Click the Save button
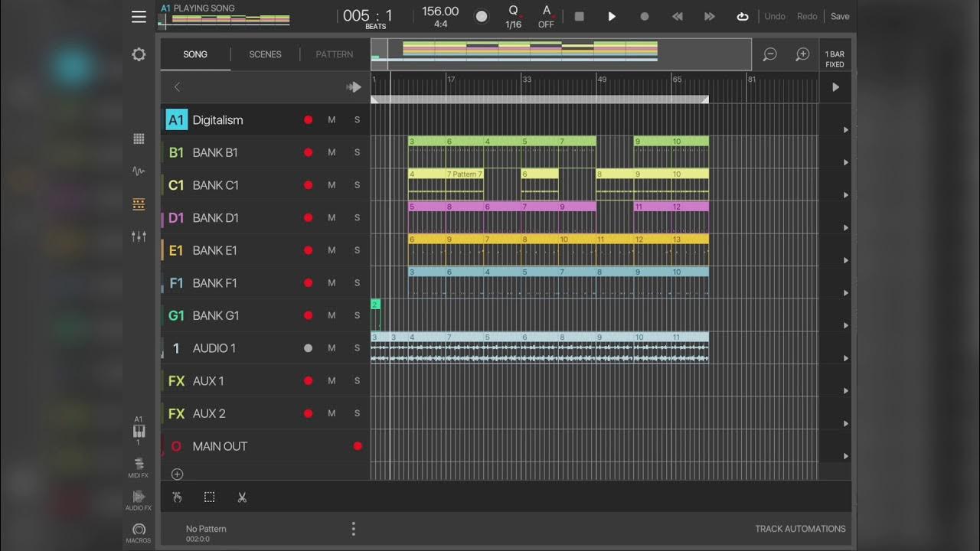The image size is (980, 551). pos(840,16)
